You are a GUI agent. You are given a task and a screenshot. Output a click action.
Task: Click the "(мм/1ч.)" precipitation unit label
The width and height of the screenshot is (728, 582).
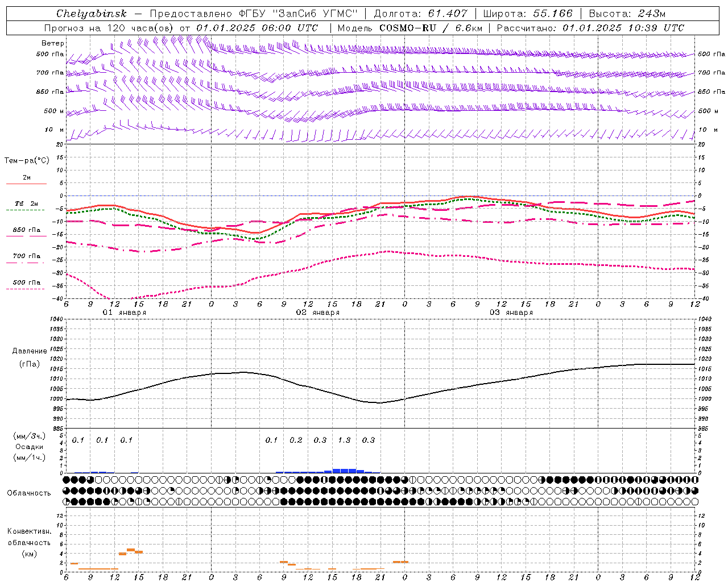coord(29,457)
